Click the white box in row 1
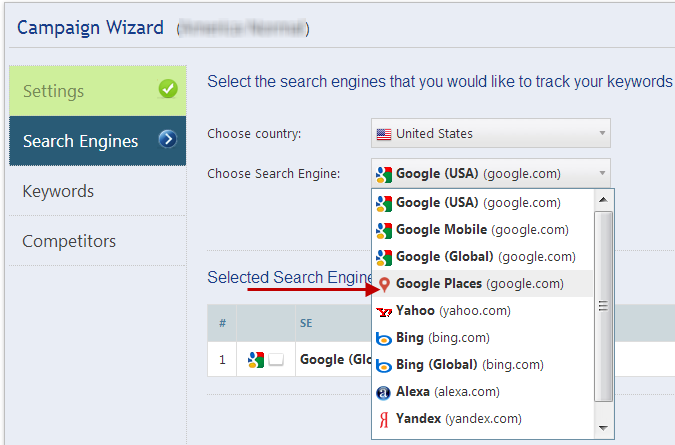Screen dimensions: 675x445 coord(276,360)
